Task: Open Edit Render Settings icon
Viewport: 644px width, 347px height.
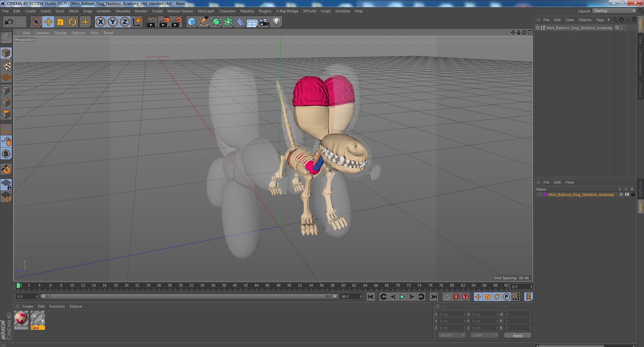Action: (176, 22)
